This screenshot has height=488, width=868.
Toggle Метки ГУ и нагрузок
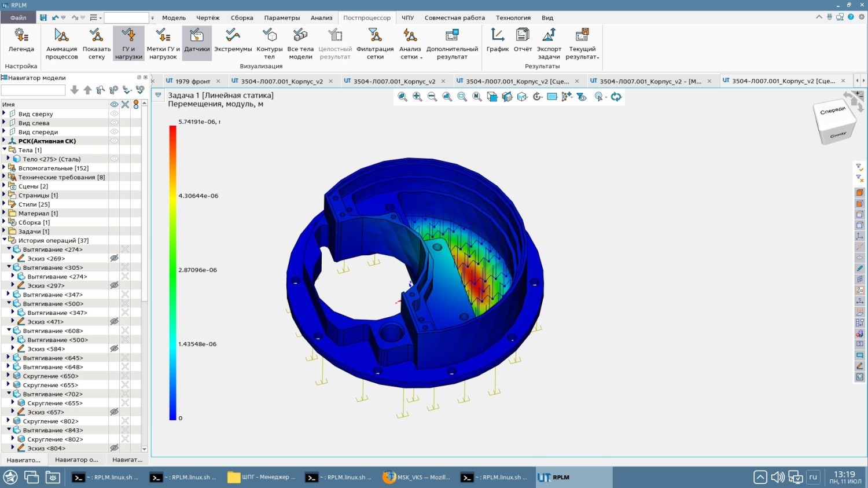[163, 43]
